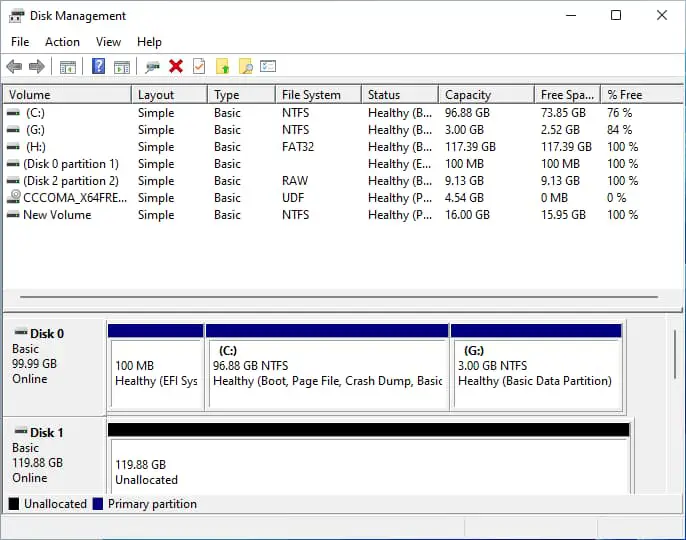Select the New Volume row in list
Viewport: 686px width, 540px height.
57,215
